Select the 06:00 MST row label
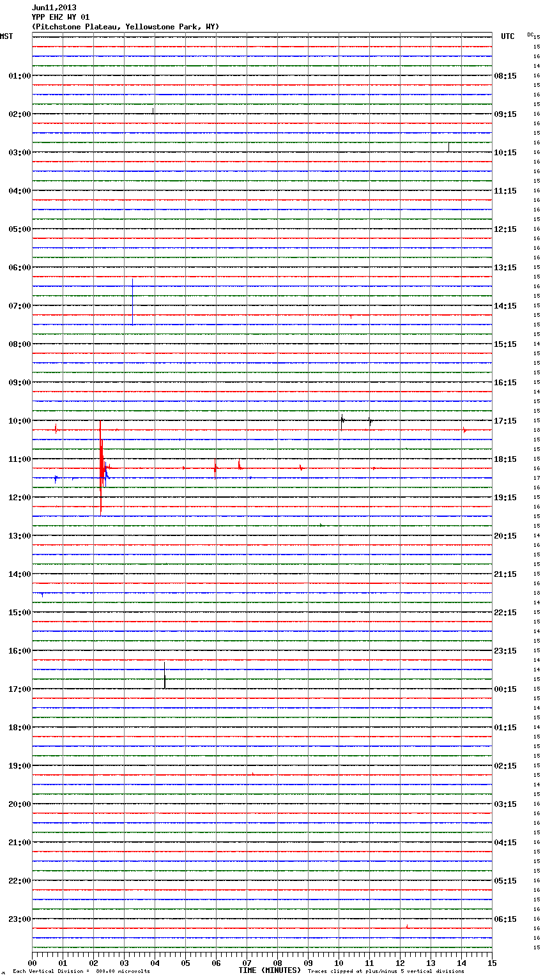 [19, 268]
